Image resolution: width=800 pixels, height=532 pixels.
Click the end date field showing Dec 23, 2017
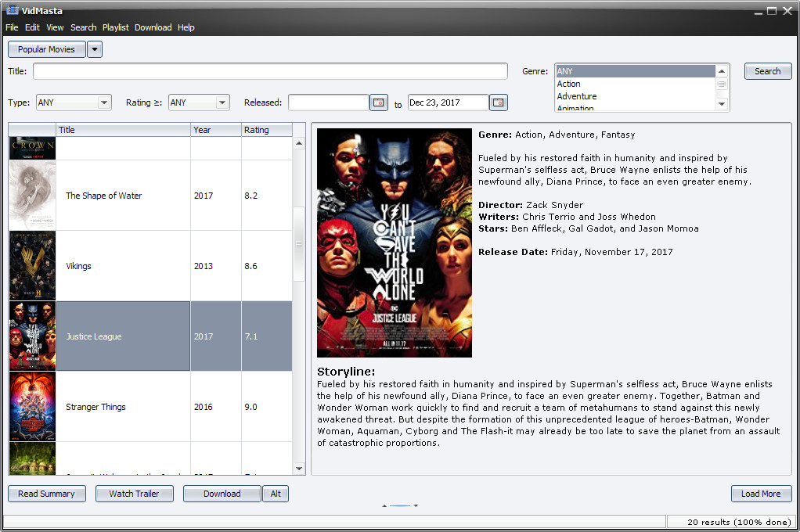tap(448, 102)
